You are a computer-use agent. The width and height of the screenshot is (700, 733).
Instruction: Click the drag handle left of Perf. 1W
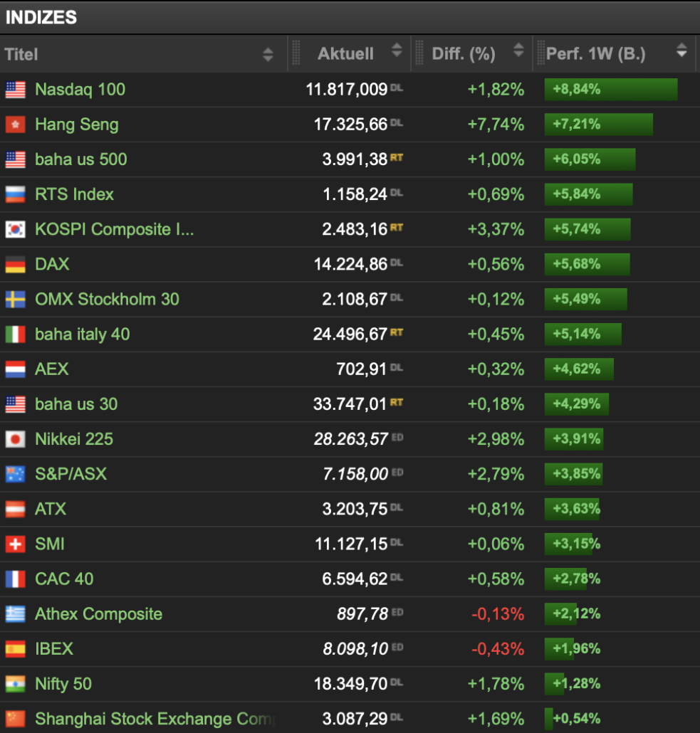(541, 53)
